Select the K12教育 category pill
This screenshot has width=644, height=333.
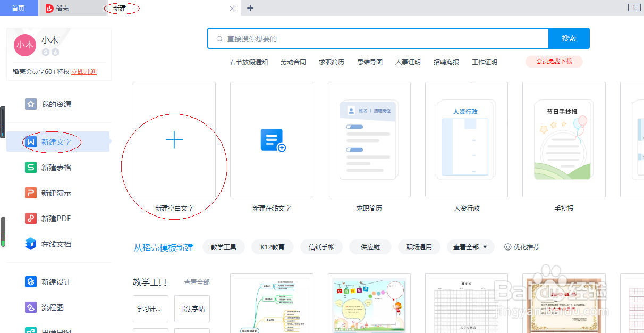click(273, 247)
